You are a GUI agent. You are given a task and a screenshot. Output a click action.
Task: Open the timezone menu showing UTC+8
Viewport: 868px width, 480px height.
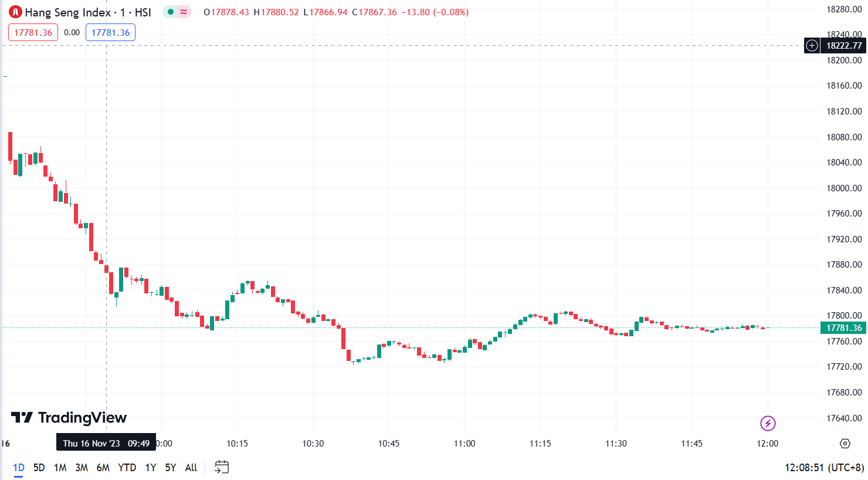click(824, 468)
